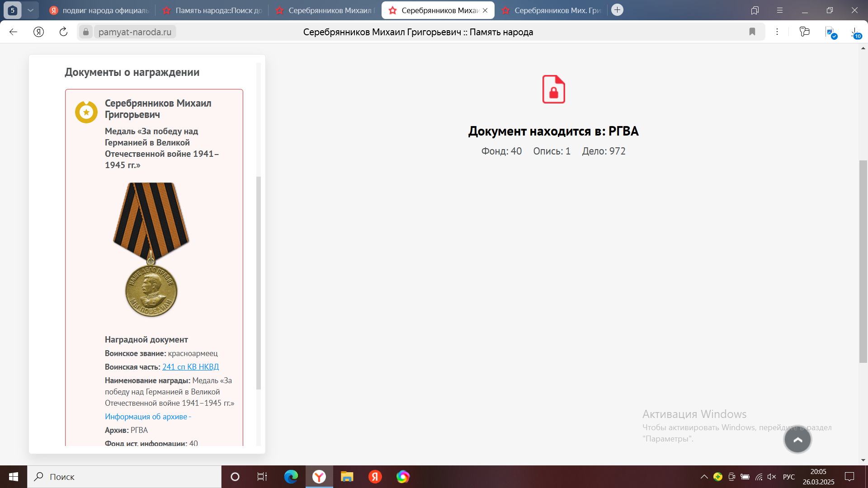868x488 pixels.
Task: Click the red locked document icon
Action: (x=553, y=89)
